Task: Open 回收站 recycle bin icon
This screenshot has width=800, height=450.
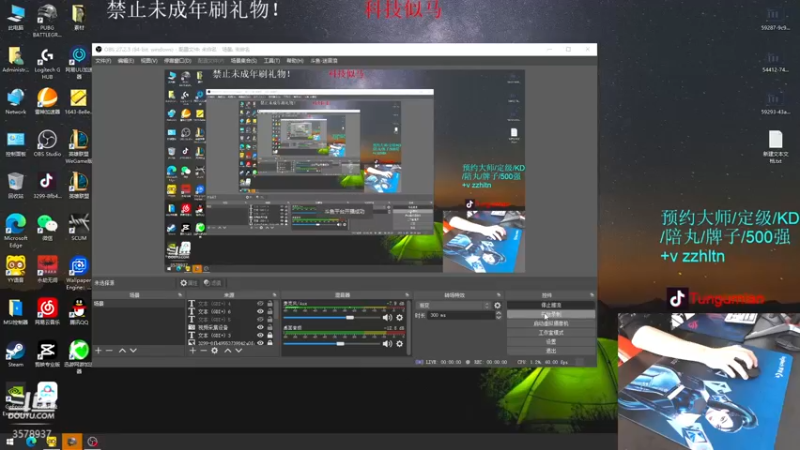Action: (x=15, y=185)
